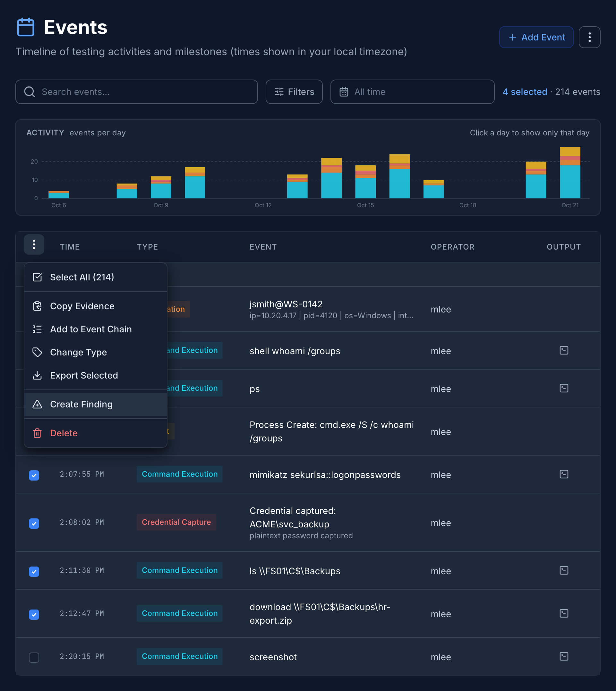Click the 4 selected link
This screenshot has height=691, width=616.
[525, 92]
